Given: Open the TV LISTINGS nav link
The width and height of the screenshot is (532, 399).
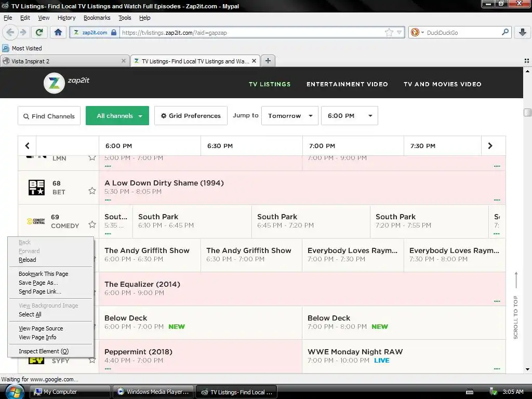Looking at the screenshot, I should point(270,84).
